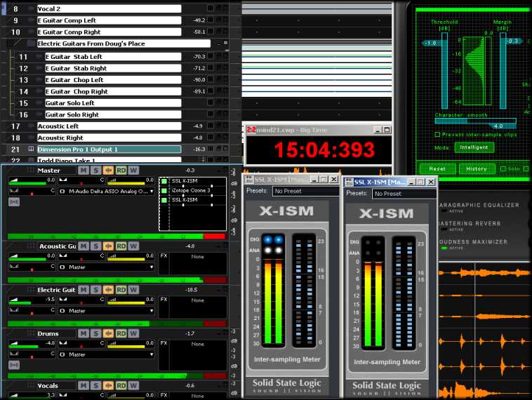The width and height of the screenshot is (532, 400).
Task: Check Prevent inter-sample clips checkbox
Action: tap(438, 134)
